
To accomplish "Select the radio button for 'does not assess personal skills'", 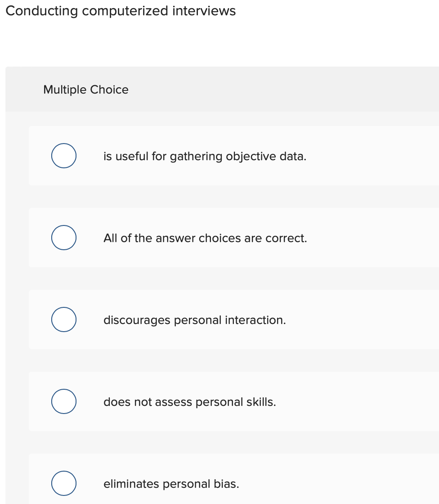I will (x=63, y=401).
